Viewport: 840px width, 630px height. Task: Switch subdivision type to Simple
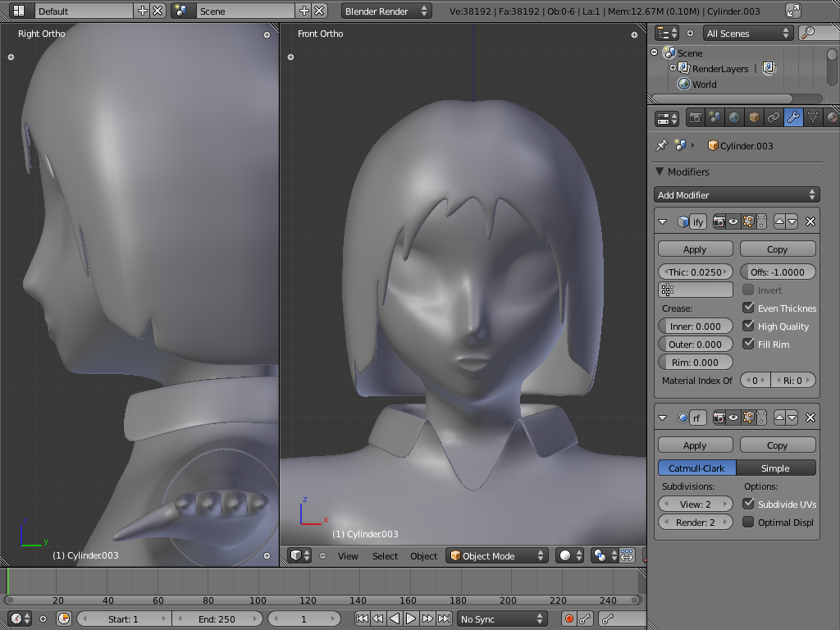click(775, 468)
